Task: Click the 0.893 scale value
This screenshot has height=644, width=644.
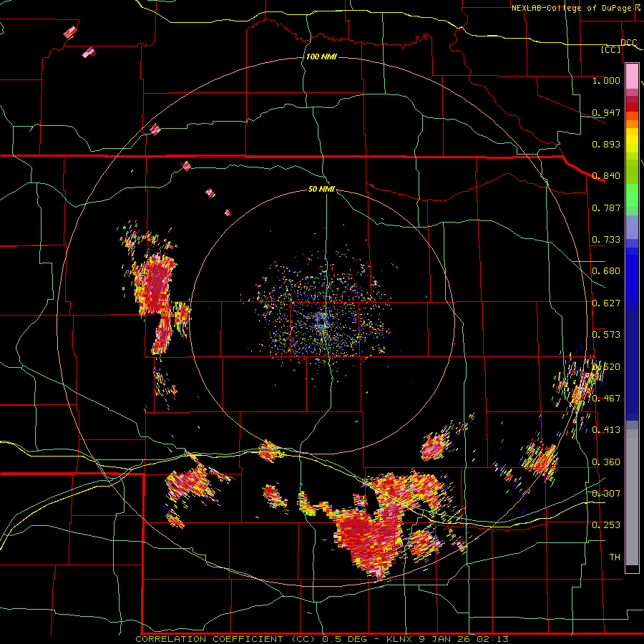Action: [606, 144]
